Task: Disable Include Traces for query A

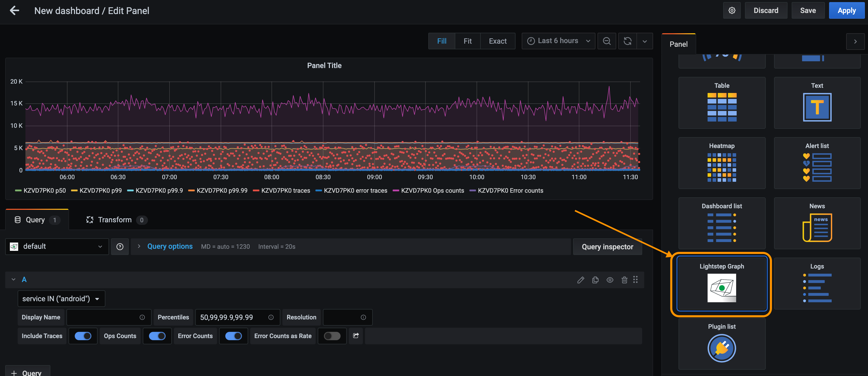Action: (x=83, y=336)
